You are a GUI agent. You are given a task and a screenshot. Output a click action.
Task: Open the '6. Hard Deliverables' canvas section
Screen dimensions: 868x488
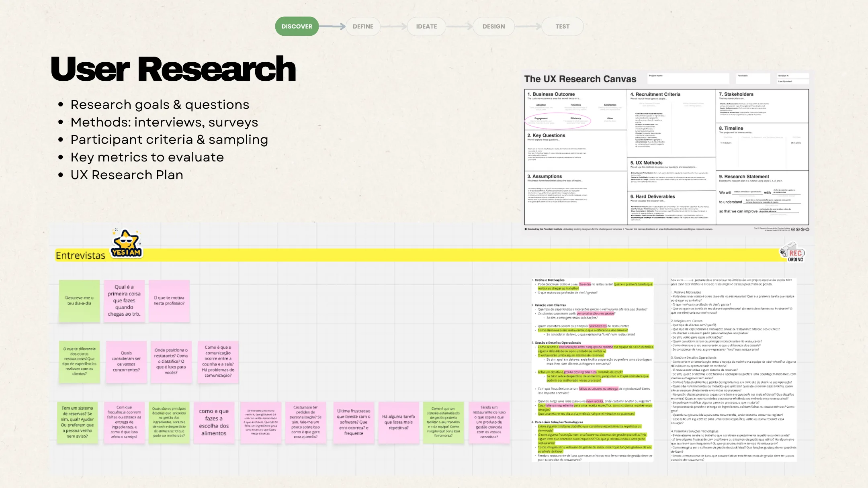671,208
